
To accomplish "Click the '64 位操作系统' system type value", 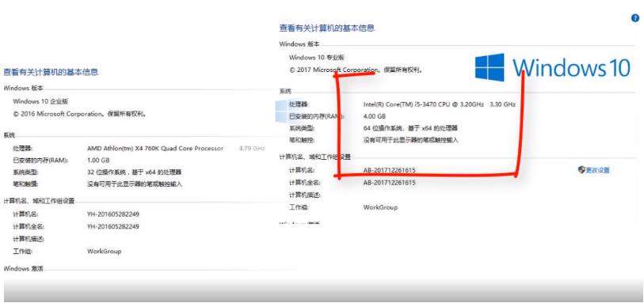I will (410, 128).
